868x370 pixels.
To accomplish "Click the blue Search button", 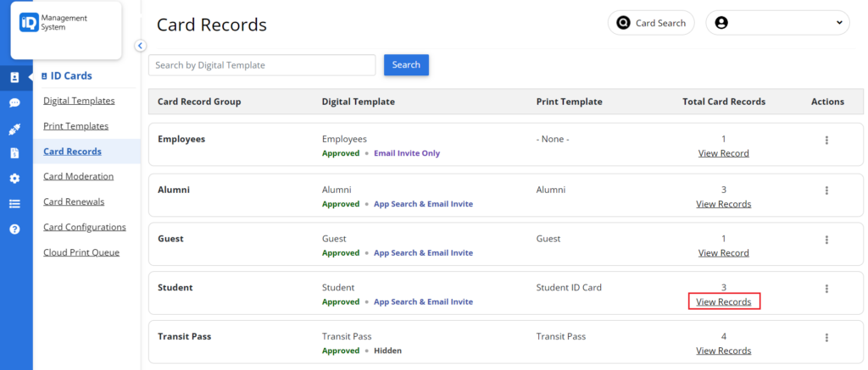I will click(406, 65).
